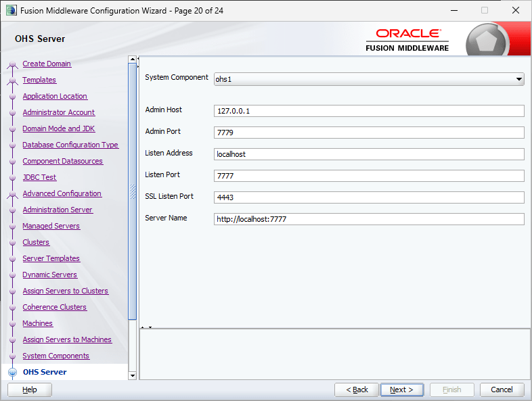Select the current OHS Server step

tap(45, 372)
